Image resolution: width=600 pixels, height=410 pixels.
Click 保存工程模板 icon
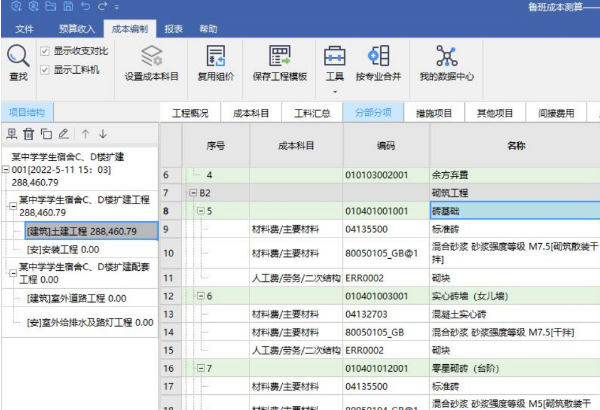coord(280,56)
